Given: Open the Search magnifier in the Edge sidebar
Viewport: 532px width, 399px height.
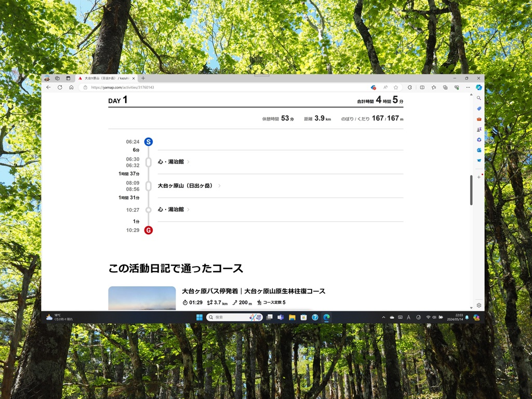Looking at the screenshot, I should (x=479, y=98).
